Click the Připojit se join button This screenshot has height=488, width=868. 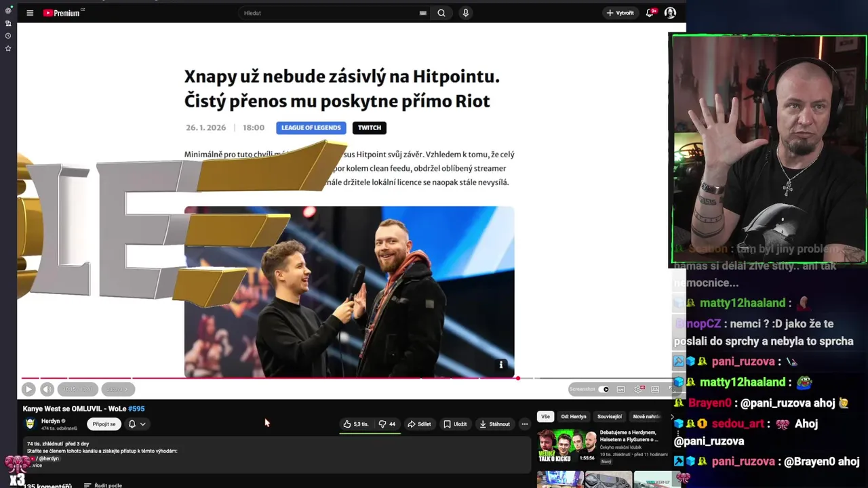click(104, 424)
